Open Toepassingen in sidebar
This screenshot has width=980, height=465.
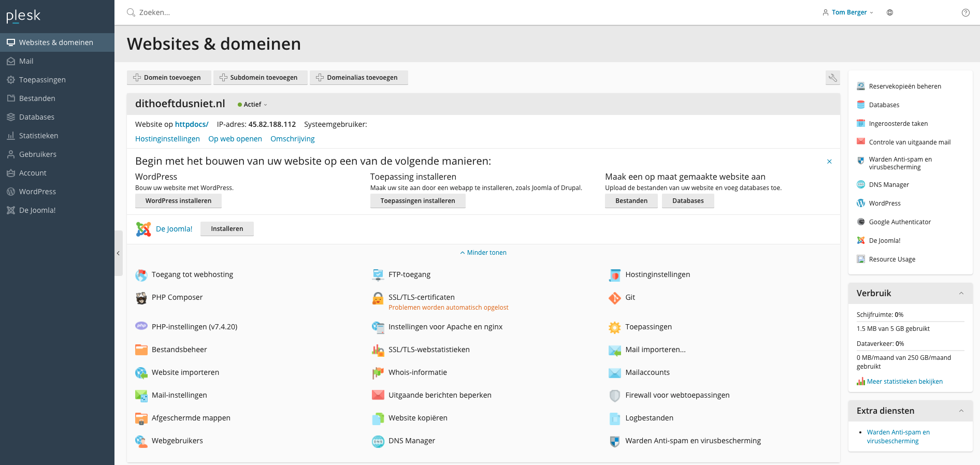(57, 80)
